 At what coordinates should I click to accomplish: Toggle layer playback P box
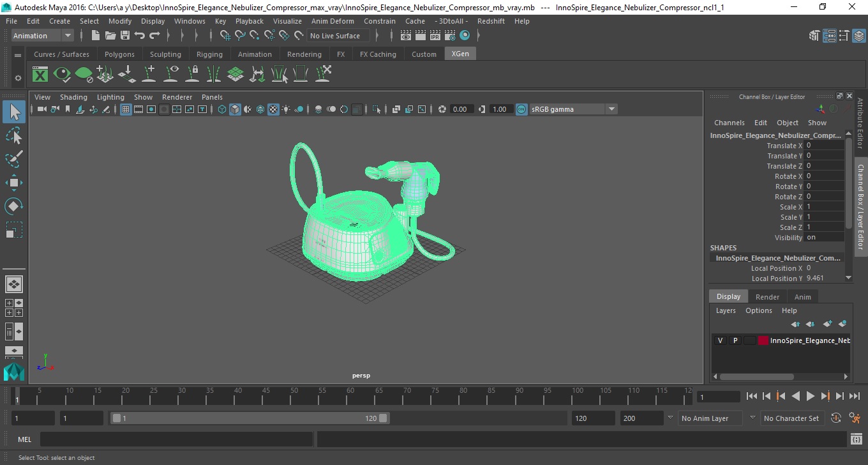[735, 340]
